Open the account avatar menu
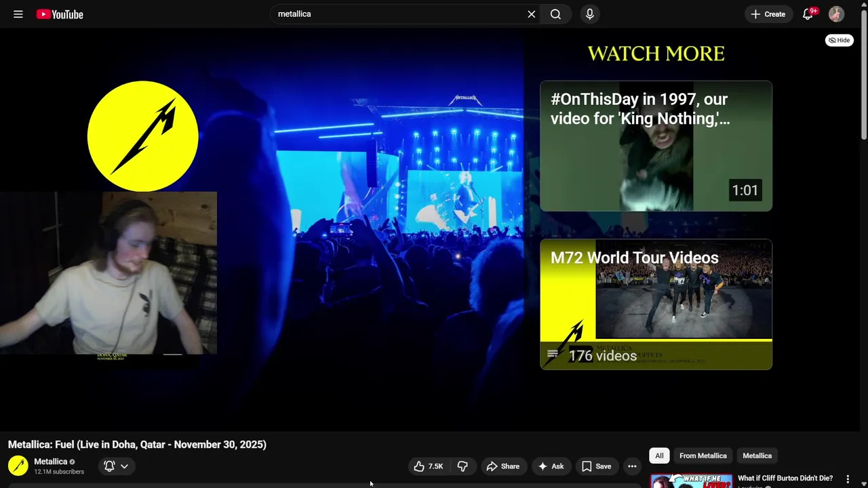 pos(836,14)
